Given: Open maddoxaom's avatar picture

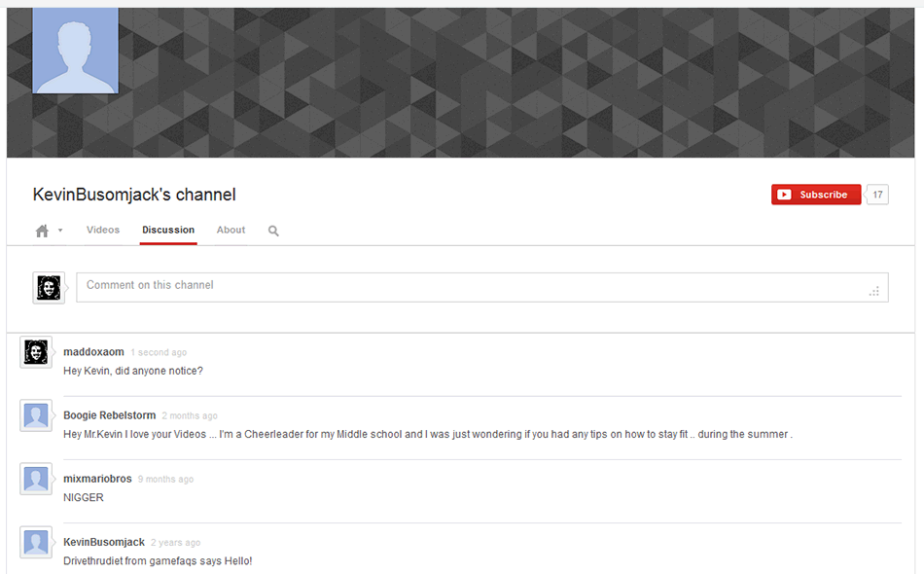Looking at the screenshot, I should coord(36,352).
